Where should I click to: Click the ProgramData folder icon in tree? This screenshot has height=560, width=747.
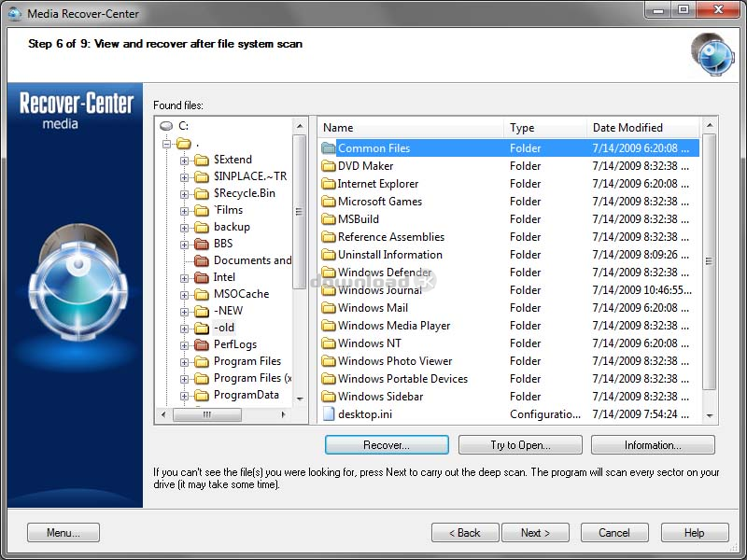point(202,395)
